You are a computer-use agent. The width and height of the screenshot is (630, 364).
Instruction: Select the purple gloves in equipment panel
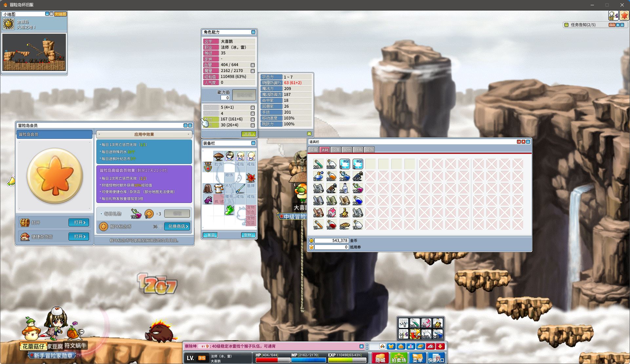(x=208, y=199)
